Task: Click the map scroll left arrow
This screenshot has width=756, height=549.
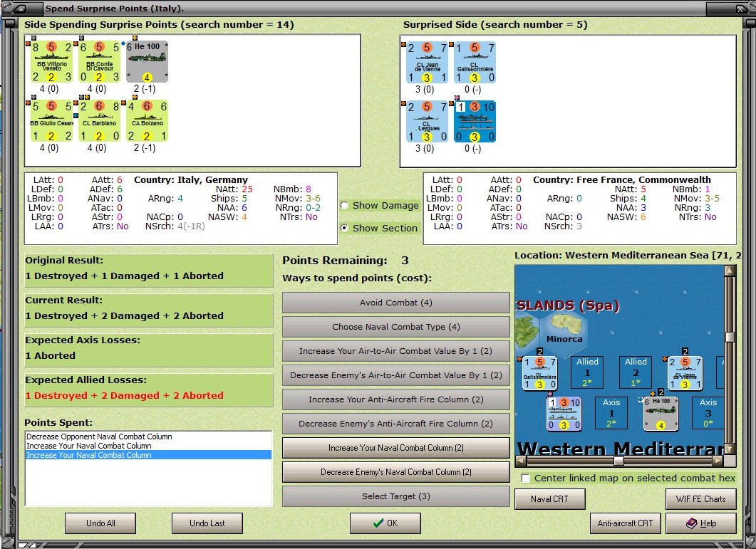Action: pos(521,461)
